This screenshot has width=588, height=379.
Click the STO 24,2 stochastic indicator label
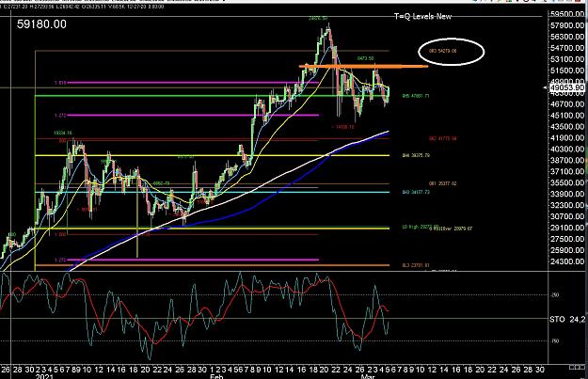click(x=567, y=319)
